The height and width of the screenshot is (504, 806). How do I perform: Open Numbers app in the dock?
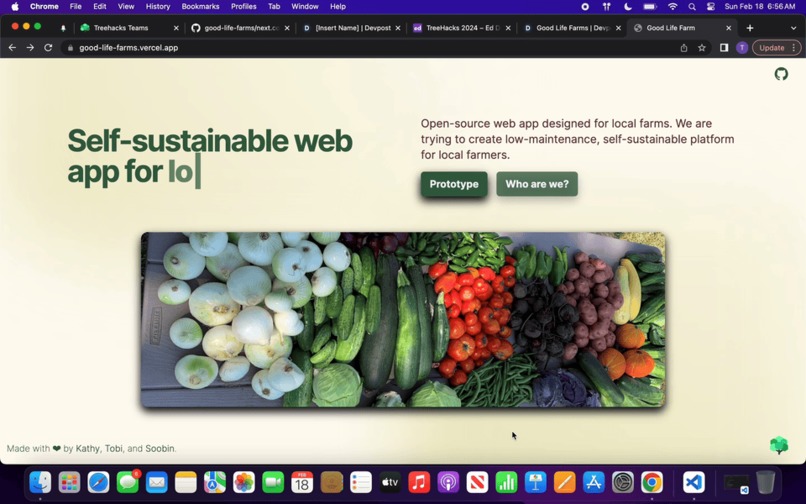(x=506, y=482)
